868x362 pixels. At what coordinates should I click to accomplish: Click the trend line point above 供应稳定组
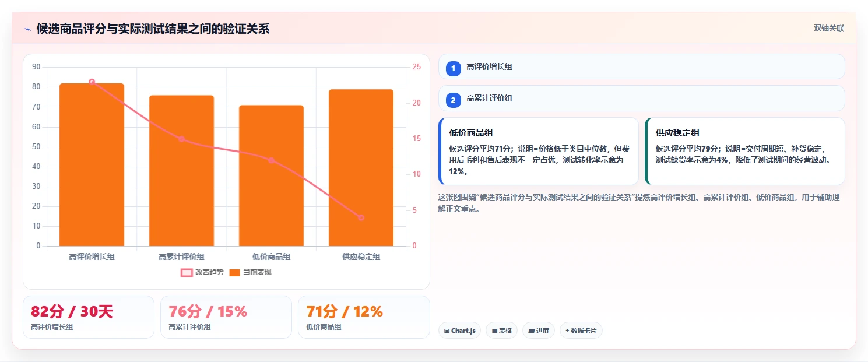pyautogui.click(x=361, y=217)
